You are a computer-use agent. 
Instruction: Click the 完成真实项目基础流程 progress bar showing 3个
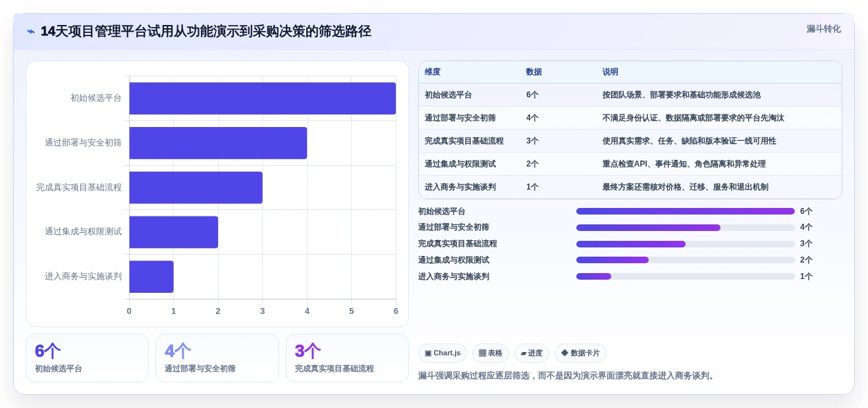click(686, 244)
